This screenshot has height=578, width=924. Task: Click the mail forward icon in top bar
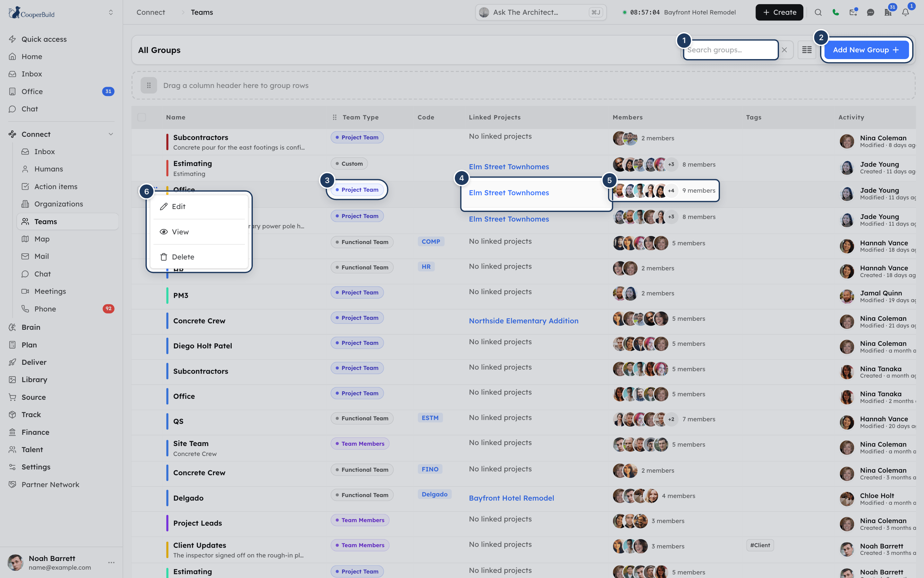point(853,12)
